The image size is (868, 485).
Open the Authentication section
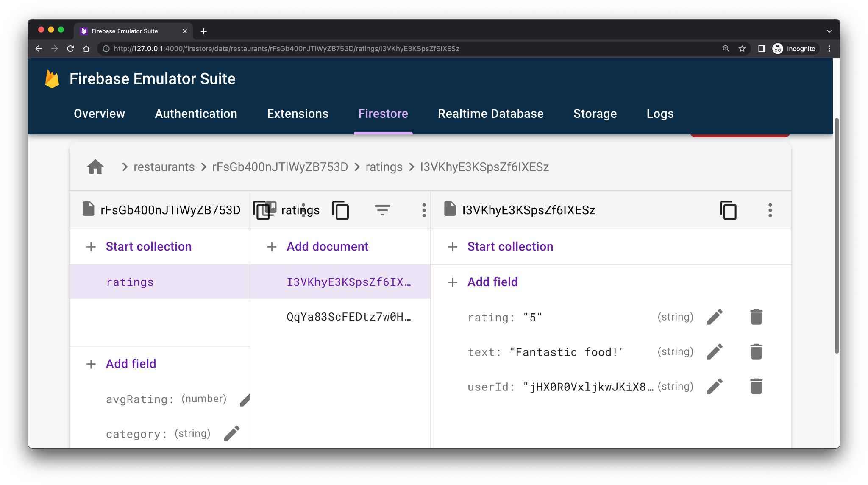point(195,113)
